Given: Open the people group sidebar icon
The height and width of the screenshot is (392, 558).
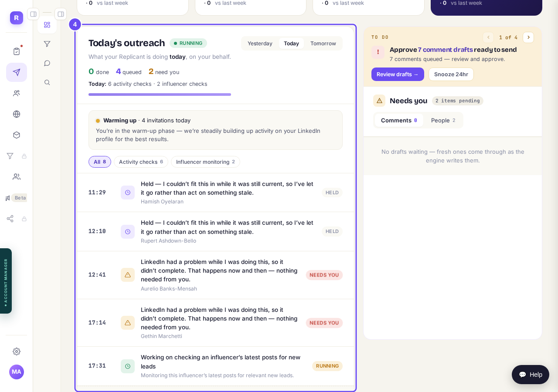Looking at the screenshot, I should [17, 93].
